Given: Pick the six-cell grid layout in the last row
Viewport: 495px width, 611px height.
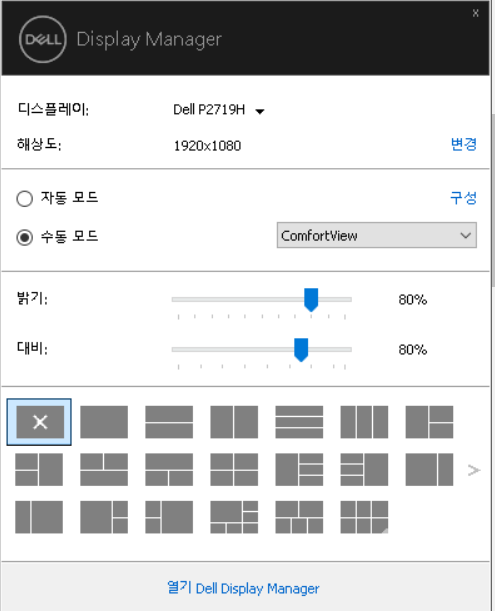Looking at the screenshot, I should pyautogui.click(x=364, y=517).
